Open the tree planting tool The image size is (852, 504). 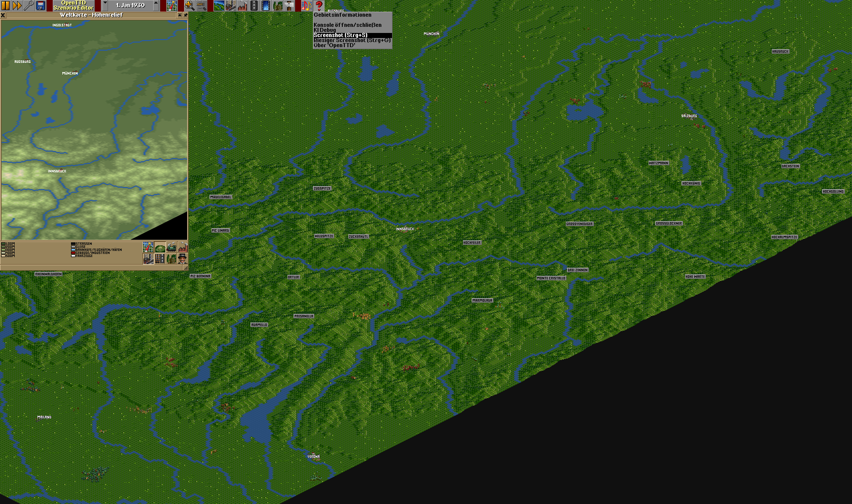pyautogui.click(x=277, y=6)
